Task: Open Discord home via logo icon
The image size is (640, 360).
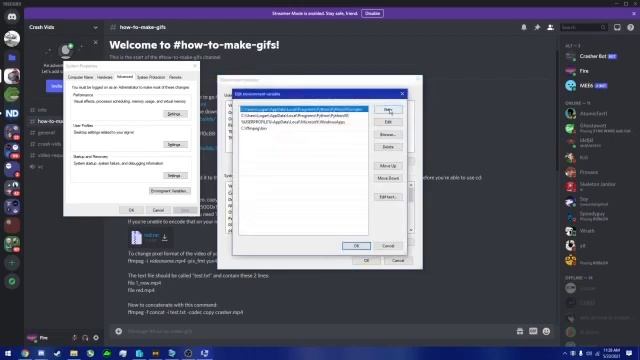Action: click(12, 17)
